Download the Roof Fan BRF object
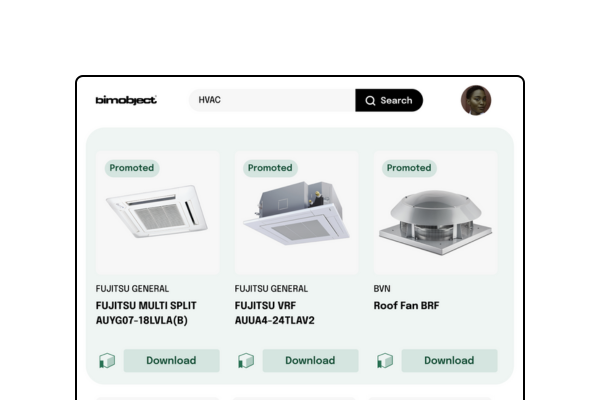Screen dimensions: 600x400 (x=449, y=361)
